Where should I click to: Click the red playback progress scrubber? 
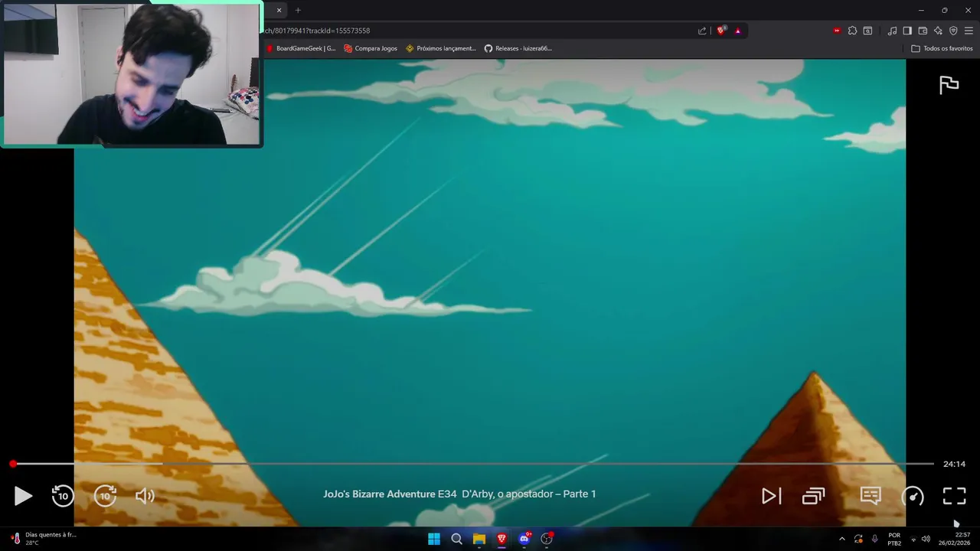(13, 464)
